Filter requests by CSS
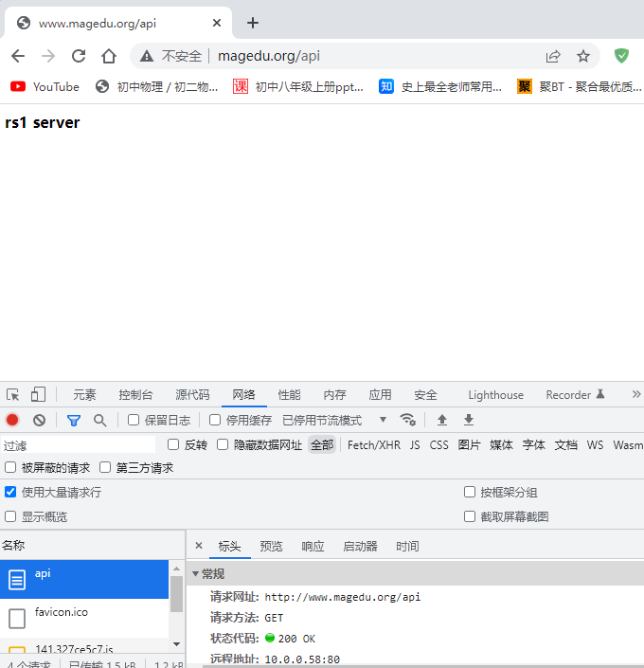The width and height of the screenshot is (644, 668). coord(438,445)
